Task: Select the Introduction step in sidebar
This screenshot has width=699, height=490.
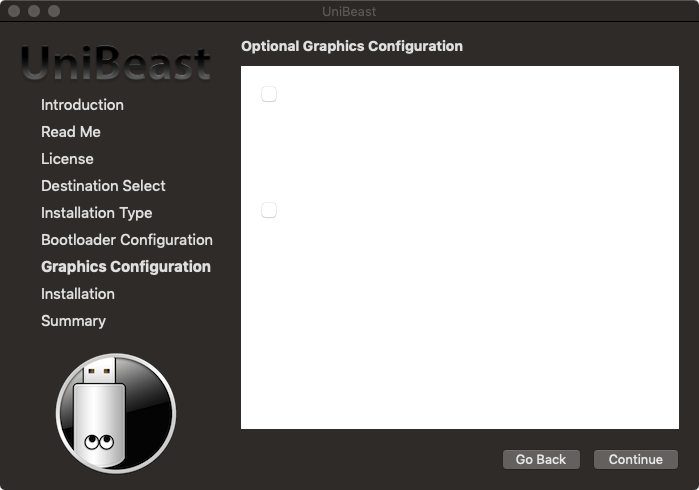Action: click(82, 105)
